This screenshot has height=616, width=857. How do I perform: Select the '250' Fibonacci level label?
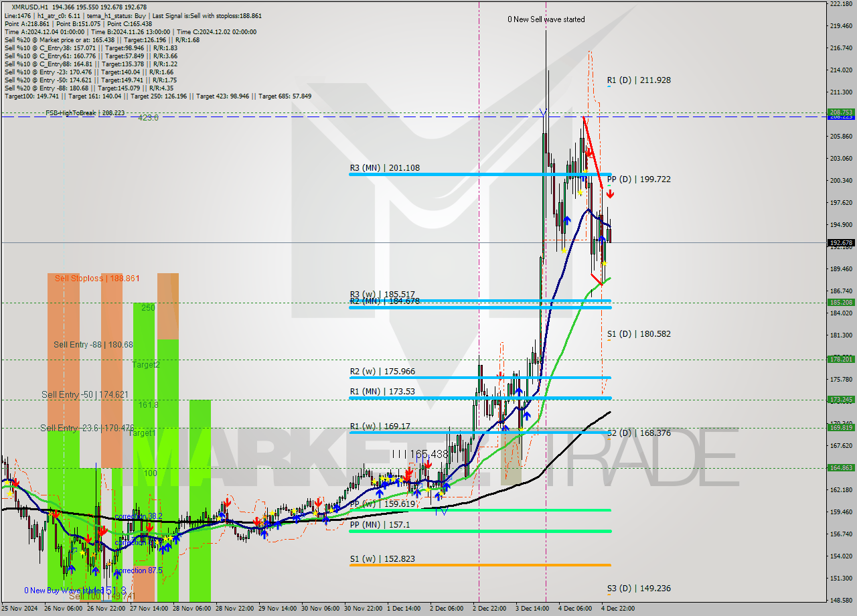[x=148, y=307]
